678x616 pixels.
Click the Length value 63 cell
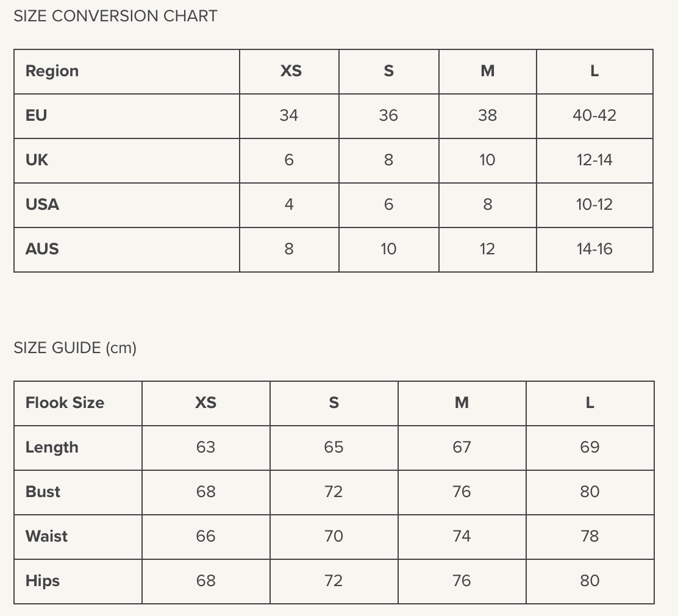206,448
